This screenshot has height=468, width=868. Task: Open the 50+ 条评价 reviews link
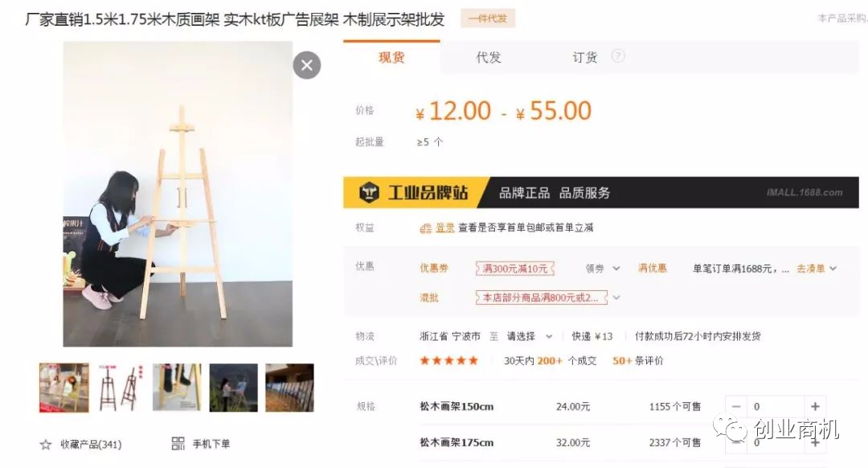[x=637, y=360]
